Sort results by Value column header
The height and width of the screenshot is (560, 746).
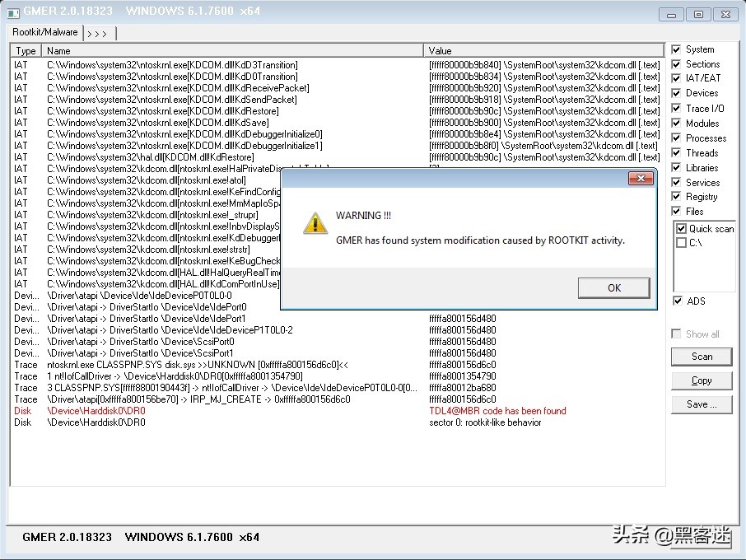point(543,51)
